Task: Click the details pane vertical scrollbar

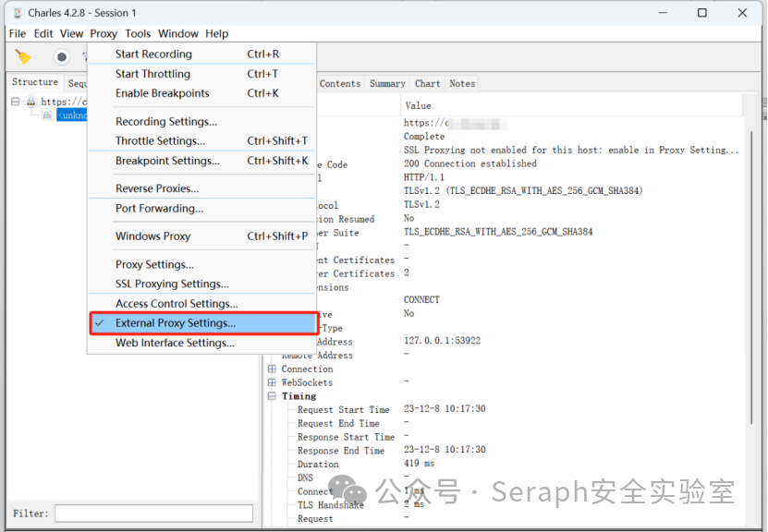Action: click(751, 277)
